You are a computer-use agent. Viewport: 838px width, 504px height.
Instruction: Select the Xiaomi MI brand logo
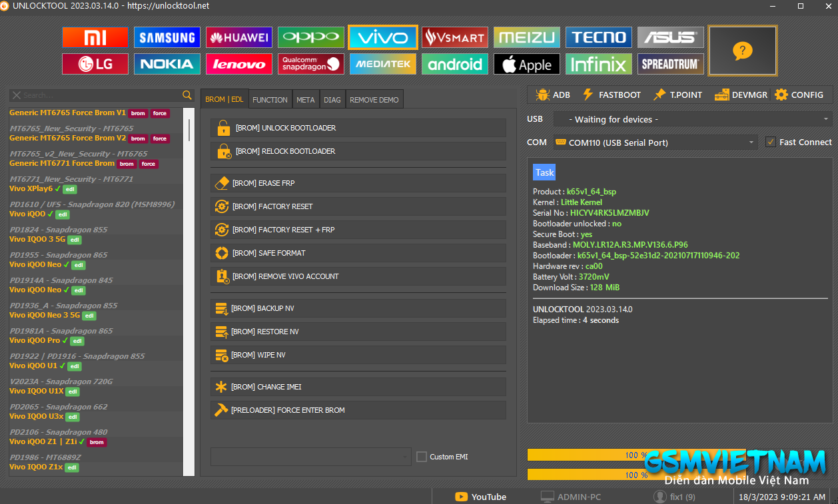tap(95, 37)
